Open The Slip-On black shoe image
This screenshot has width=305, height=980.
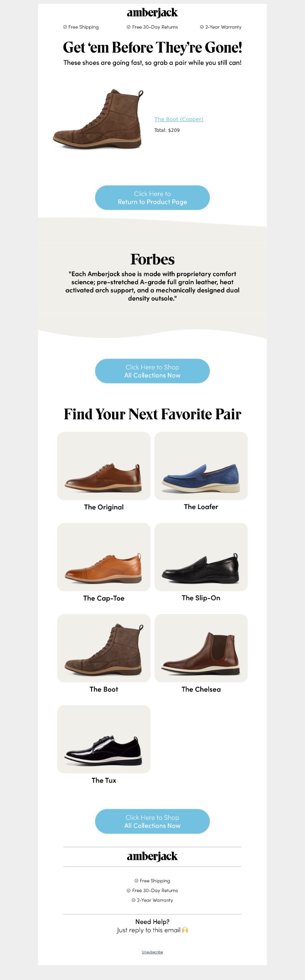[x=201, y=557]
